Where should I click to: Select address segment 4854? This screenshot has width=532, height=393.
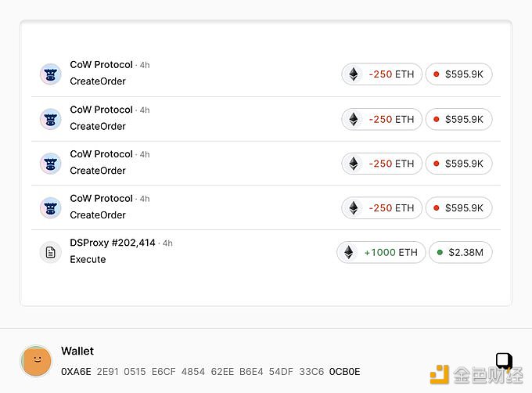[193, 372]
